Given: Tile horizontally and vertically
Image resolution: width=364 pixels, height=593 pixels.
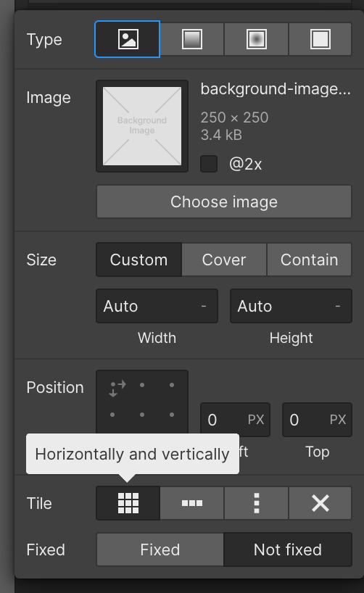Looking at the screenshot, I should point(128,503).
